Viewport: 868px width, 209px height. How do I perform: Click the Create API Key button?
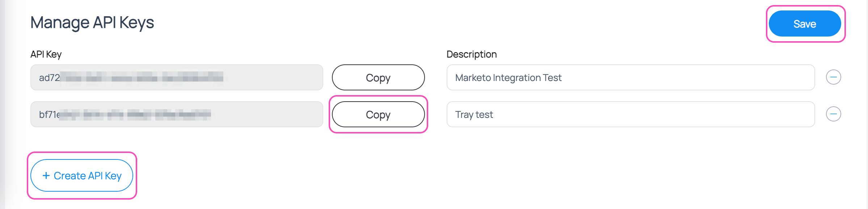click(81, 176)
